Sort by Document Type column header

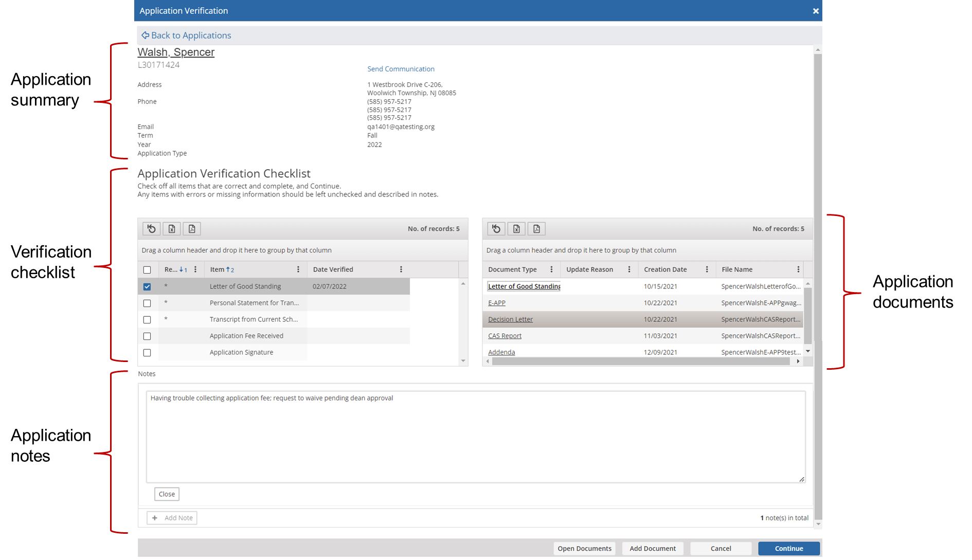[512, 269]
